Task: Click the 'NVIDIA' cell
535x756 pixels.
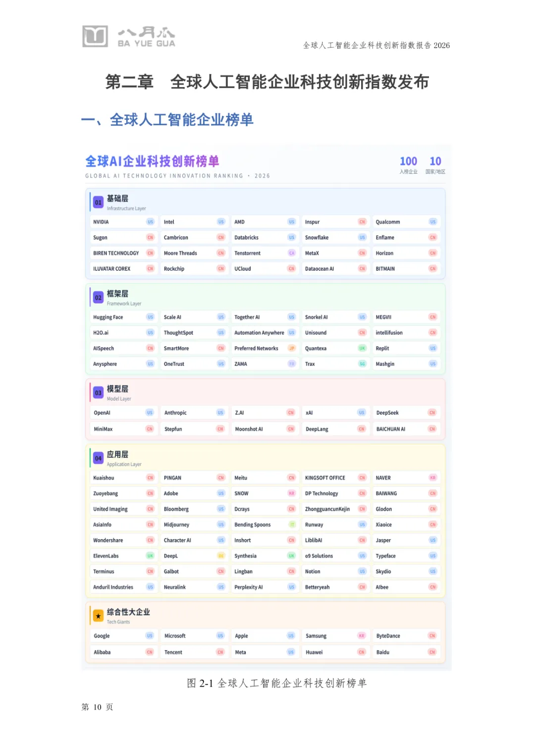Action: [123, 222]
